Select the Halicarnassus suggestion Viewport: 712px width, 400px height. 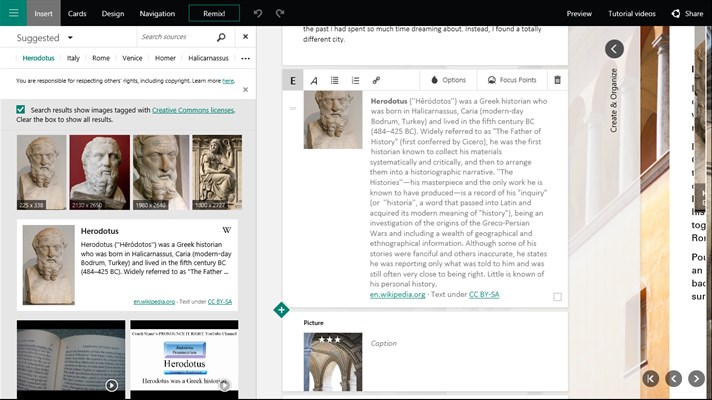coord(208,58)
